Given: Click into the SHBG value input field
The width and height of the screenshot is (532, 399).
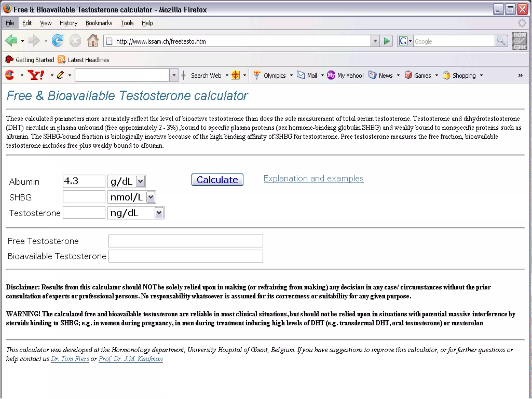Looking at the screenshot, I should tap(84, 197).
